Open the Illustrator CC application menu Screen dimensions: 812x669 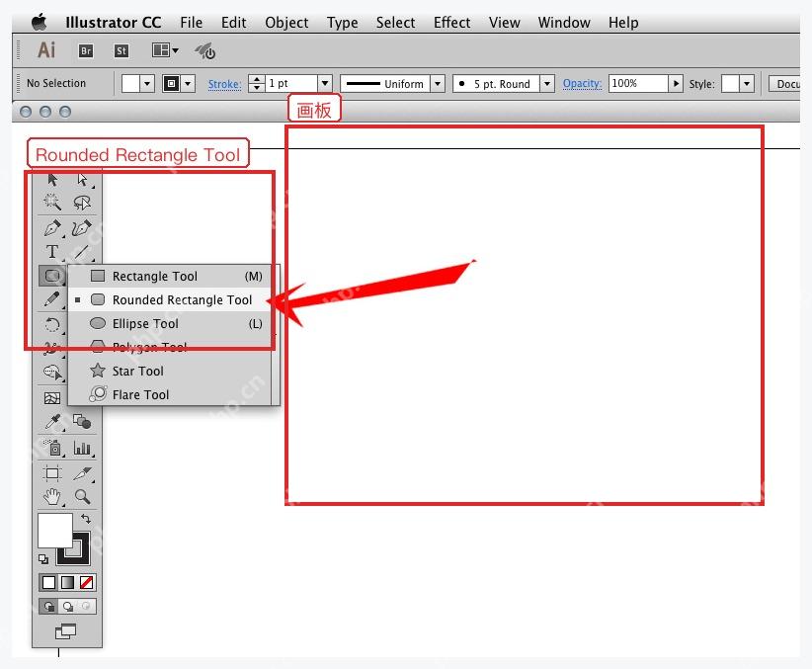tap(113, 23)
